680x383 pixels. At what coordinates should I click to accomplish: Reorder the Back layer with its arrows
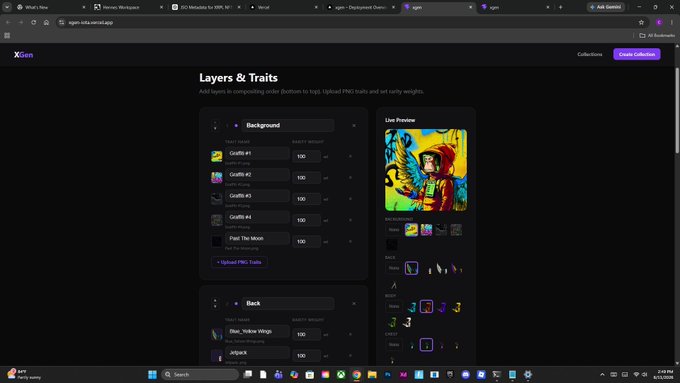point(215,304)
